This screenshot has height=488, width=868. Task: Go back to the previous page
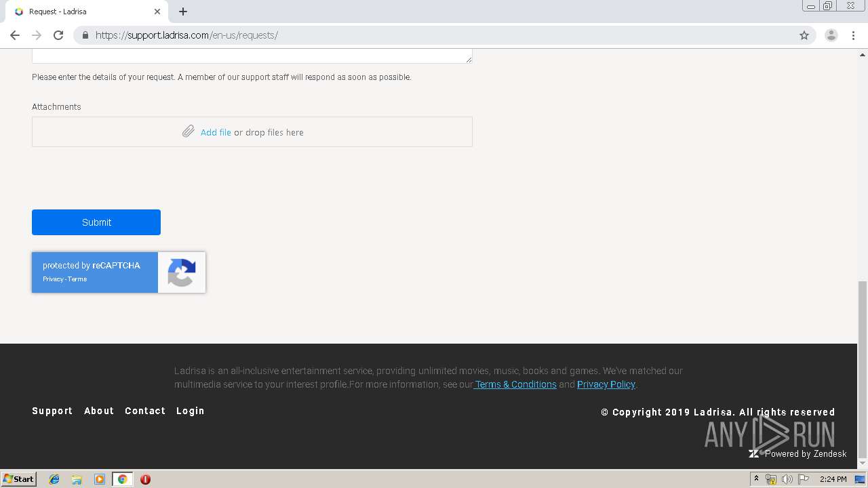[15, 35]
